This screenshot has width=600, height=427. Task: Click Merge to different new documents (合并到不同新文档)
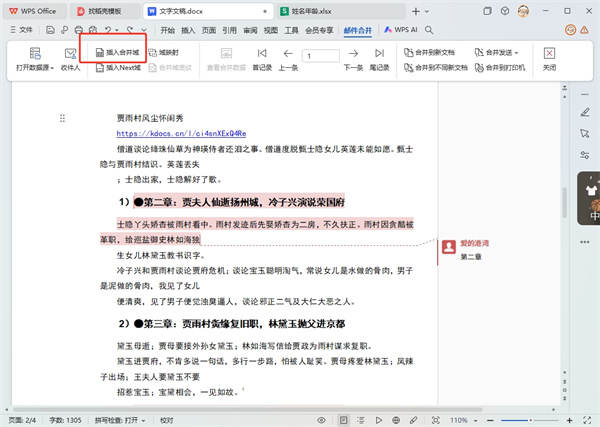(x=436, y=68)
